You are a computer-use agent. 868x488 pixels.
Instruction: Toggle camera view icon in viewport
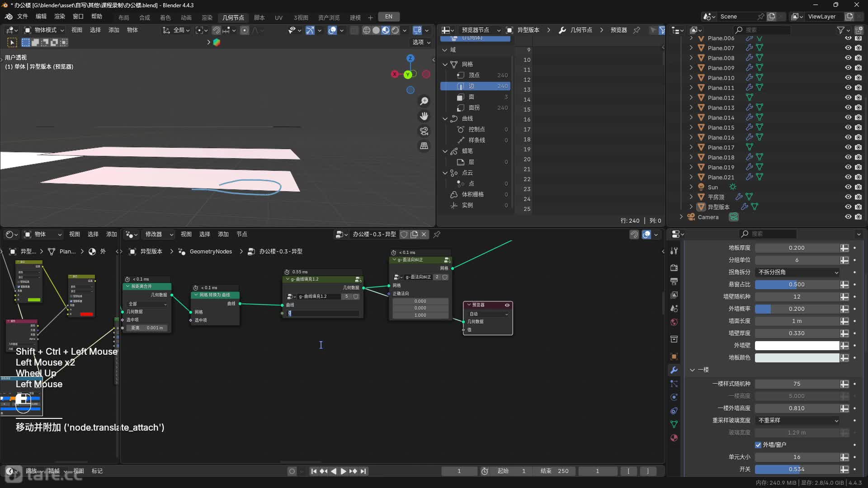point(424,131)
